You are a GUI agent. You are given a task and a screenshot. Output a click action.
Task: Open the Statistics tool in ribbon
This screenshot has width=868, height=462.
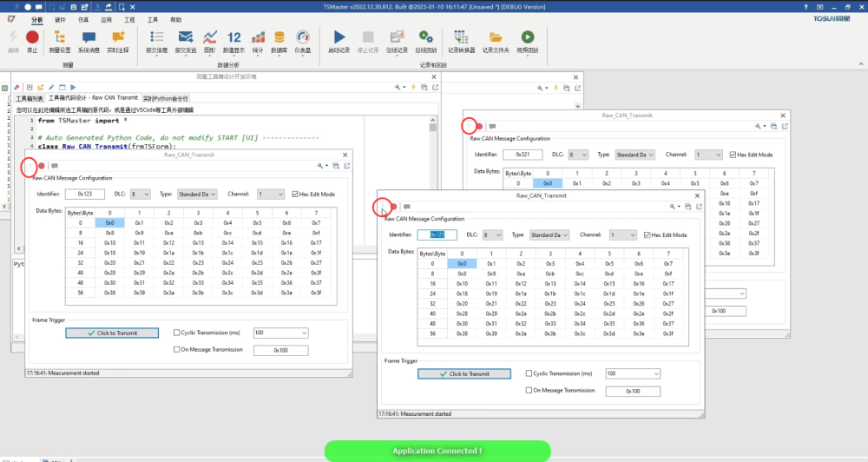pyautogui.click(x=257, y=37)
